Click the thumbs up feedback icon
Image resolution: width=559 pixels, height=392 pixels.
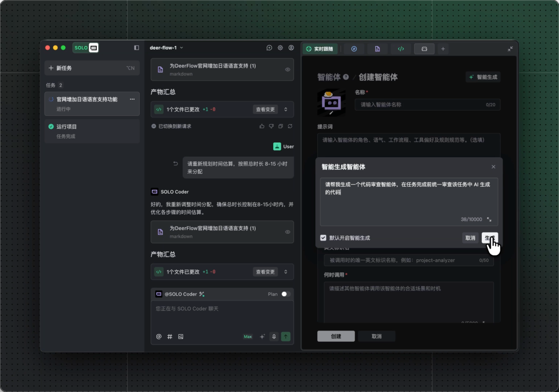[x=262, y=126]
